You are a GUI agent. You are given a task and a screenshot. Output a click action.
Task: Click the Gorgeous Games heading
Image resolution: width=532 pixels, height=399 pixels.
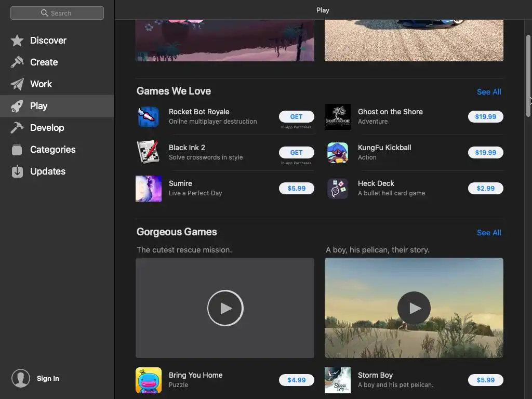[x=177, y=232]
